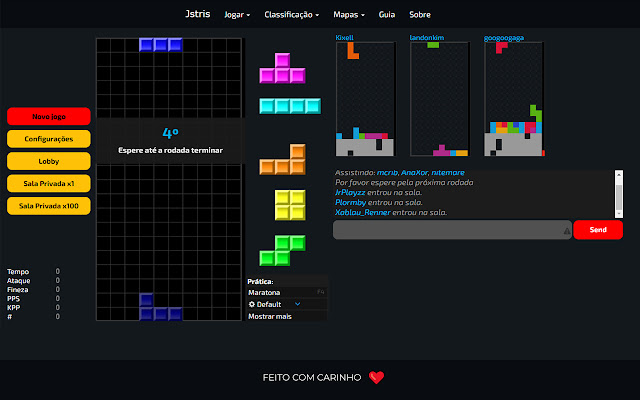This screenshot has width=640, height=400.
Task: Go to Jstris home logo
Action: pyautogui.click(x=198, y=14)
